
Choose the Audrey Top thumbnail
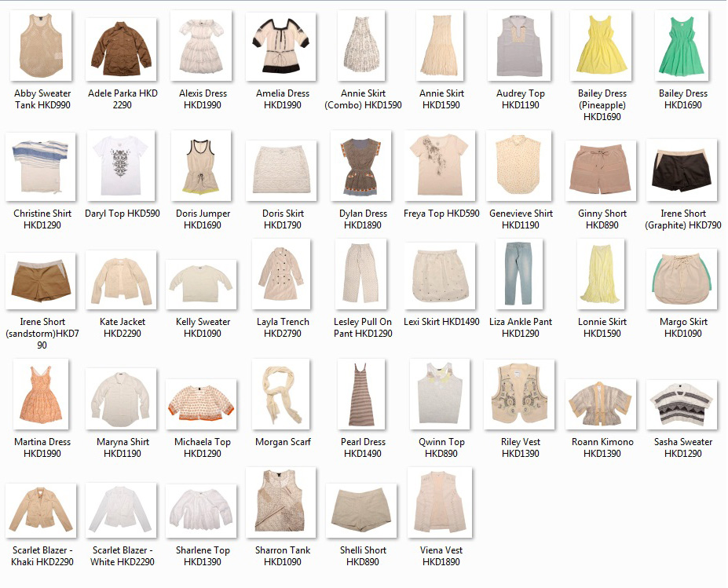[x=519, y=46]
